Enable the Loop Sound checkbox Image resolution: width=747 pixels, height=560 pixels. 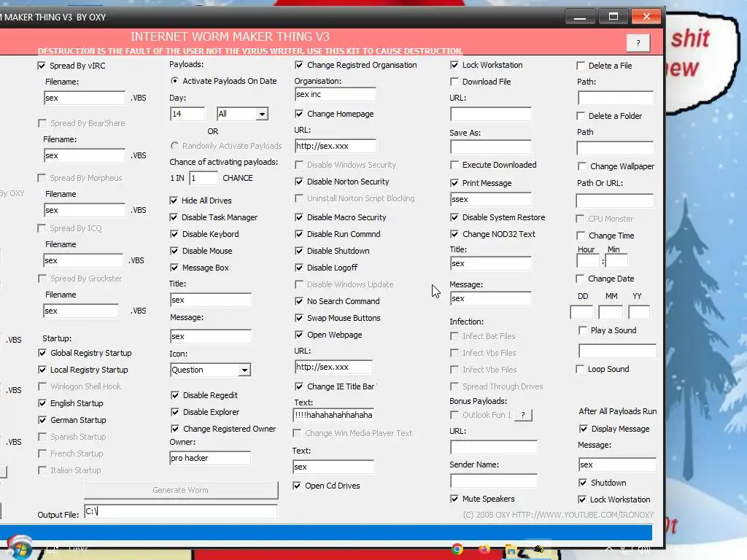tap(580, 369)
